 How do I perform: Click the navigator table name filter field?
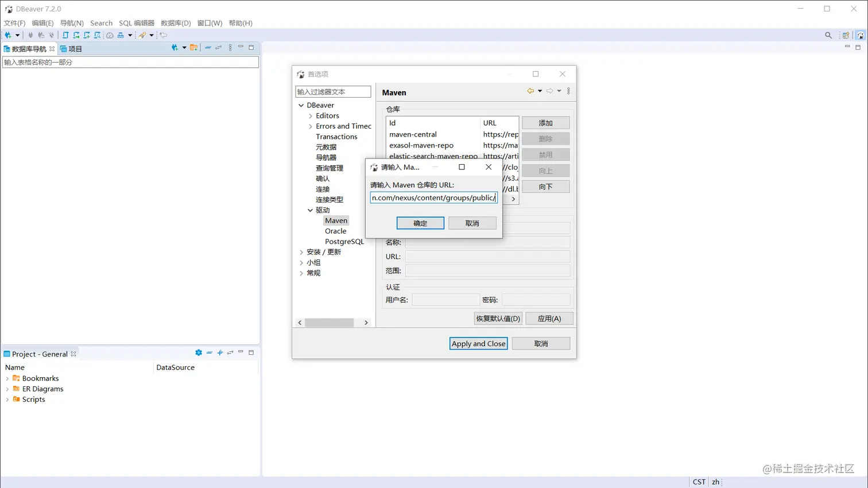130,62
